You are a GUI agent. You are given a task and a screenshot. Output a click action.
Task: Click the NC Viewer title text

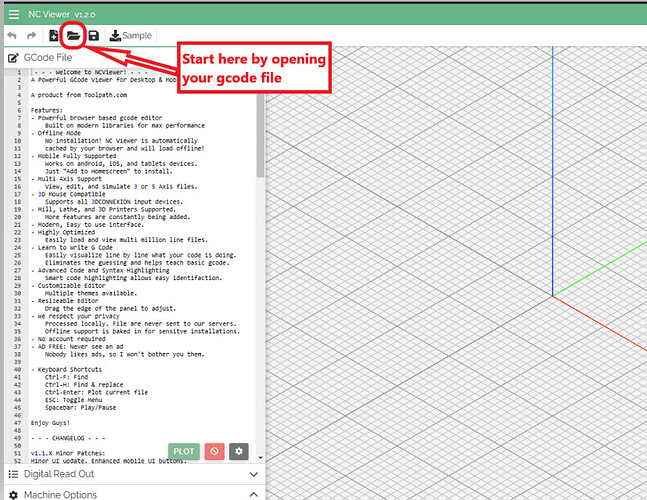coord(49,14)
